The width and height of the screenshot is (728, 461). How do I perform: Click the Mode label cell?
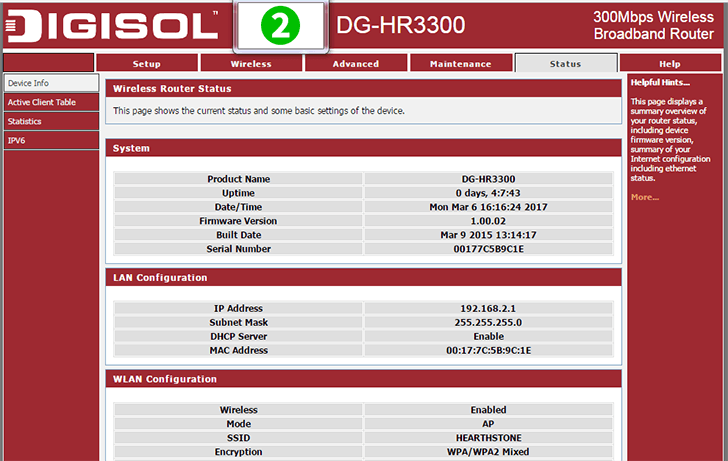click(238, 424)
